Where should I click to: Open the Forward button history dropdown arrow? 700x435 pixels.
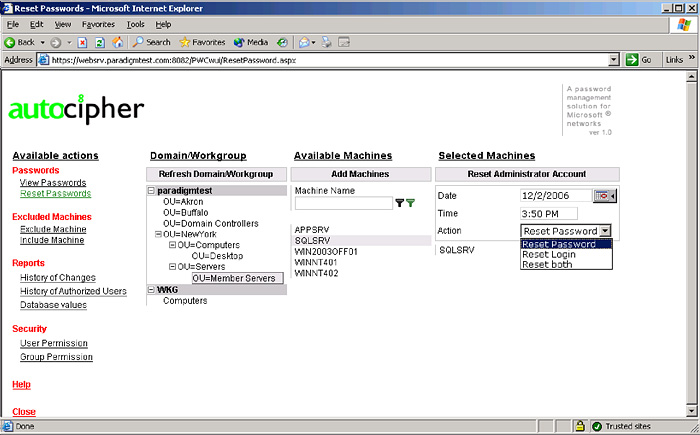[69, 43]
